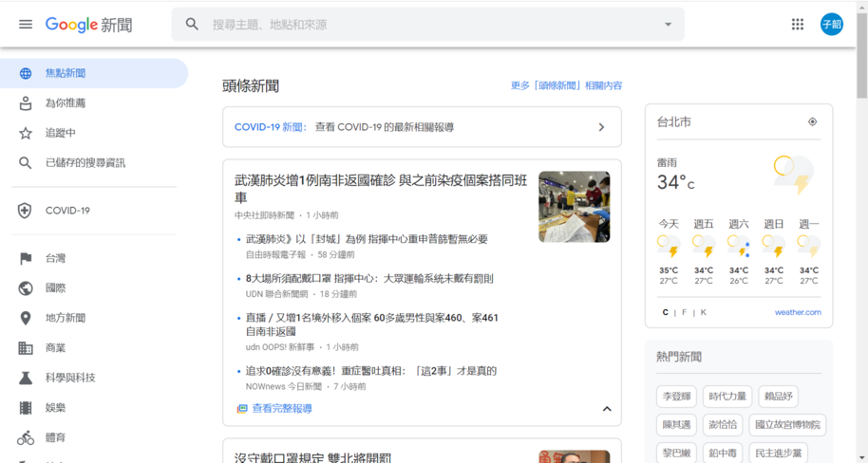Click the person icon beside 為你推薦
The width and height of the screenshot is (868, 463).
coord(26,103)
